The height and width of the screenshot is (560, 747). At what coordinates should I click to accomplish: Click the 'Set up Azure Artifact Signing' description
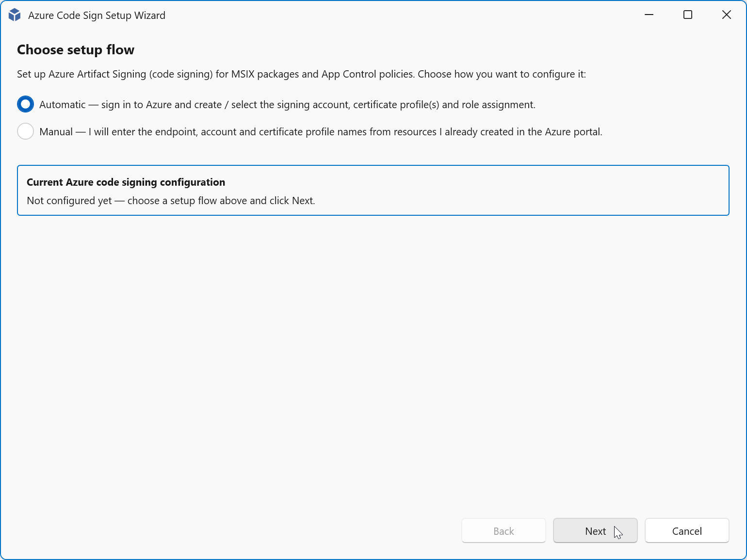[302, 74]
